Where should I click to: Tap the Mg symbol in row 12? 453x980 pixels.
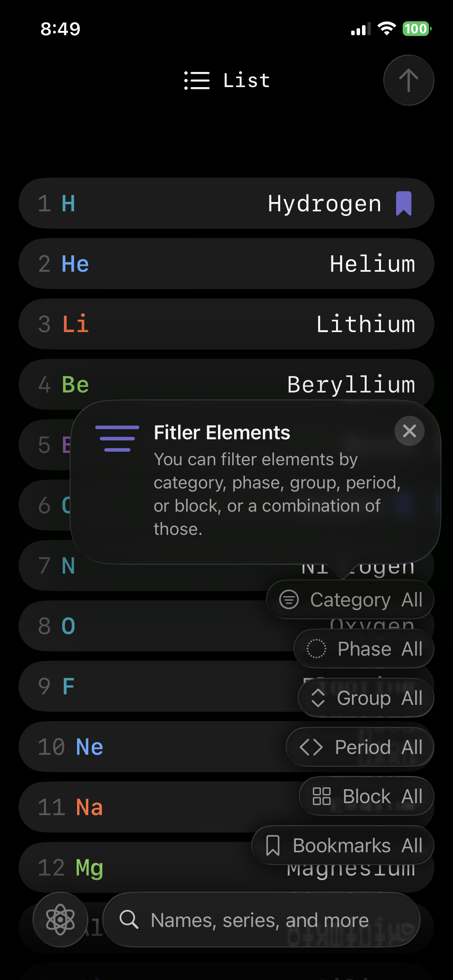point(89,868)
